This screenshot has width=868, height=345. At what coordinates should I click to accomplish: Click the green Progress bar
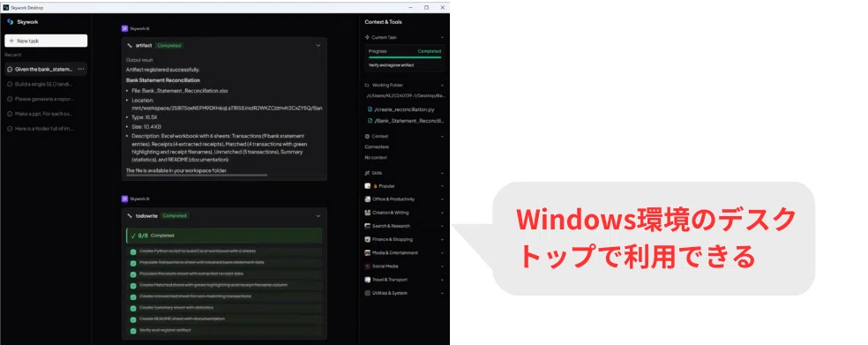pyautogui.click(x=405, y=57)
